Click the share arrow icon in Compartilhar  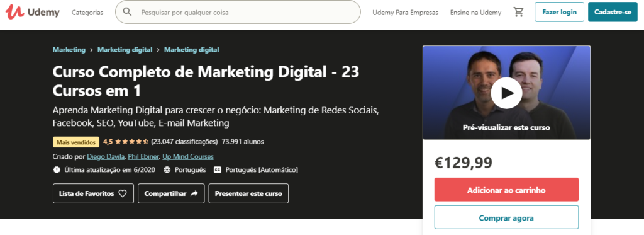click(195, 193)
